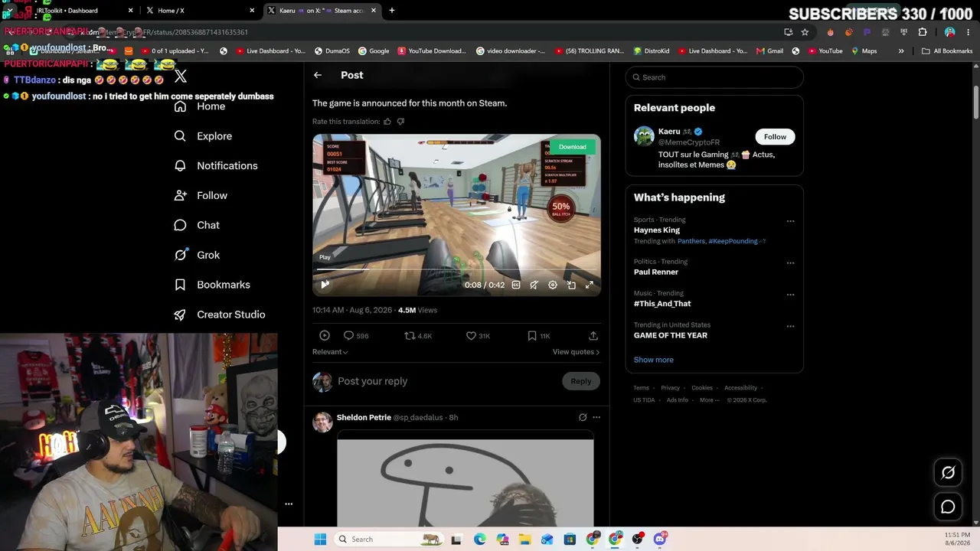
Task: Open the #KeepPounding hashtag link
Action: pyautogui.click(x=733, y=241)
